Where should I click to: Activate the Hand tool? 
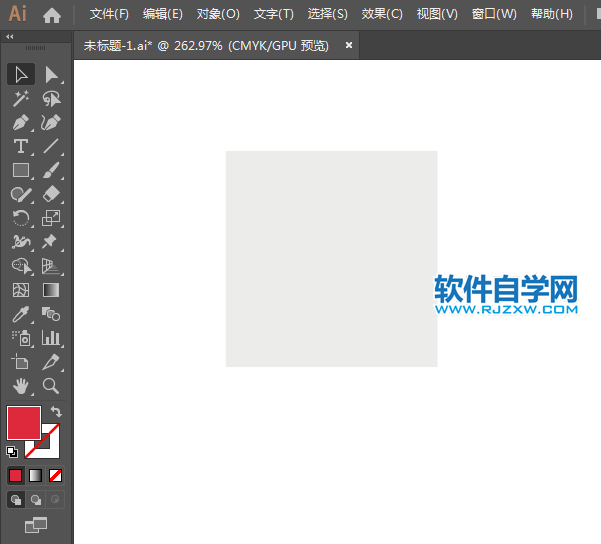click(x=21, y=386)
